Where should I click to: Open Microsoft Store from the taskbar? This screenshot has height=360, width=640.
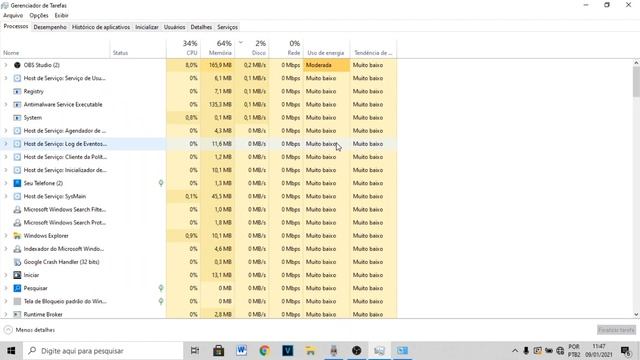pyautogui.click(x=218, y=351)
